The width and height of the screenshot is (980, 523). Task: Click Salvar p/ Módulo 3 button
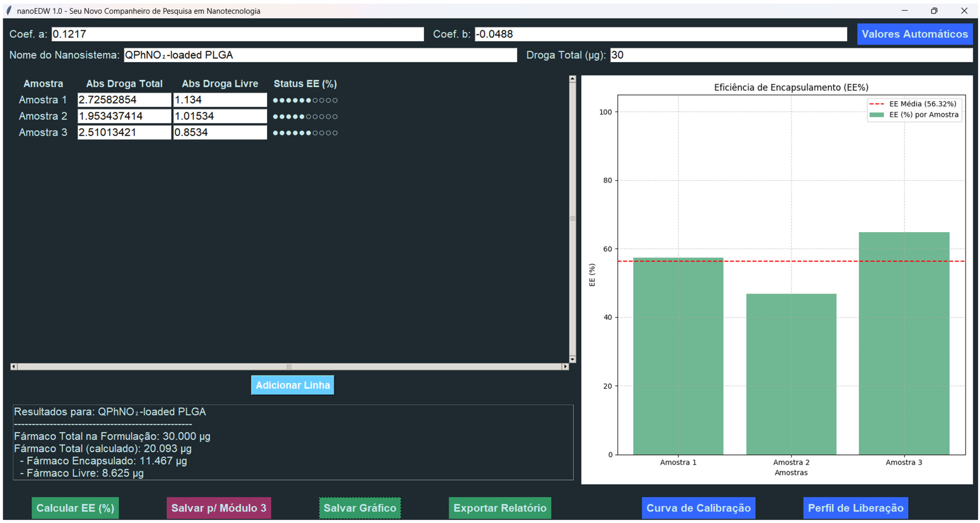tap(219, 508)
